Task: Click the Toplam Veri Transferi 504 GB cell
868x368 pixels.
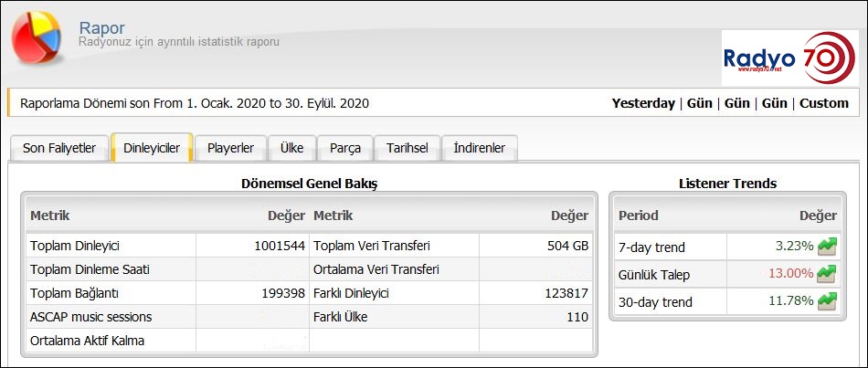Action: pos(567,247)
